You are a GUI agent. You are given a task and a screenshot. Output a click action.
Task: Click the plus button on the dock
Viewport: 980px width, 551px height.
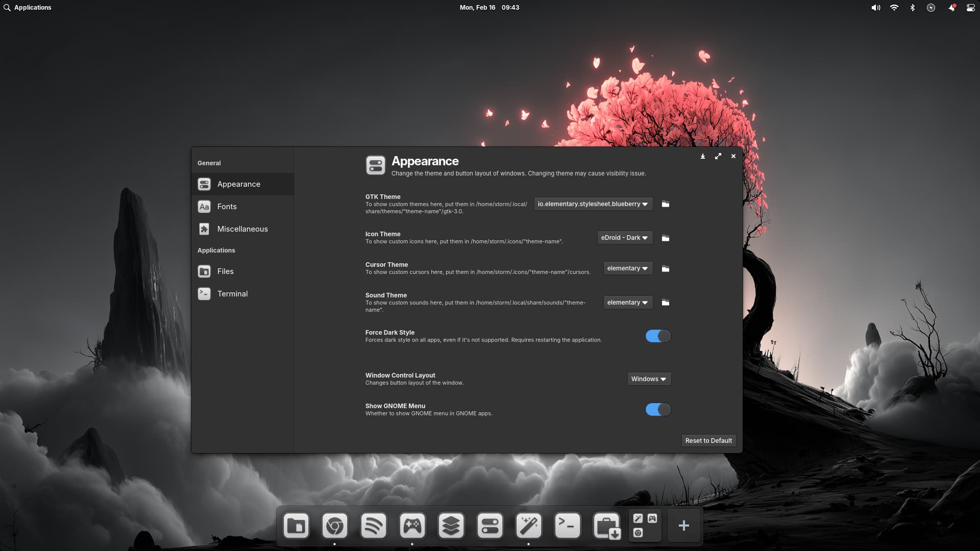[683, 525]
